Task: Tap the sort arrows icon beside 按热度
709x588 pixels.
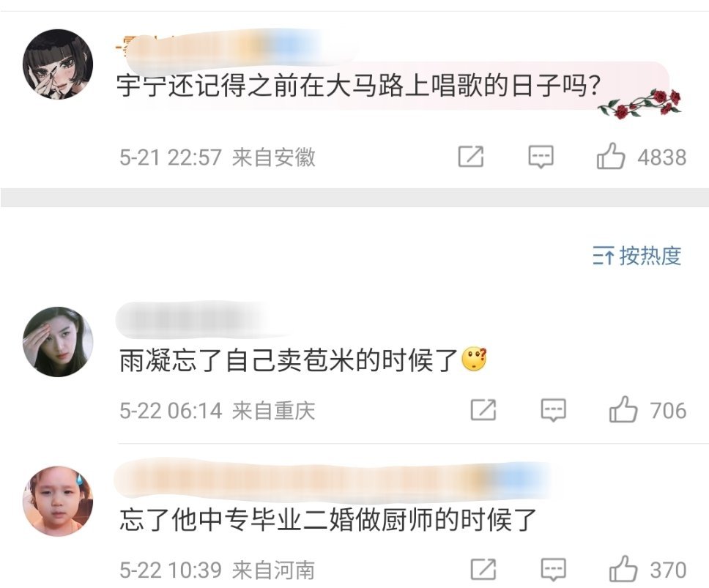Action: (x=604, y=256)
